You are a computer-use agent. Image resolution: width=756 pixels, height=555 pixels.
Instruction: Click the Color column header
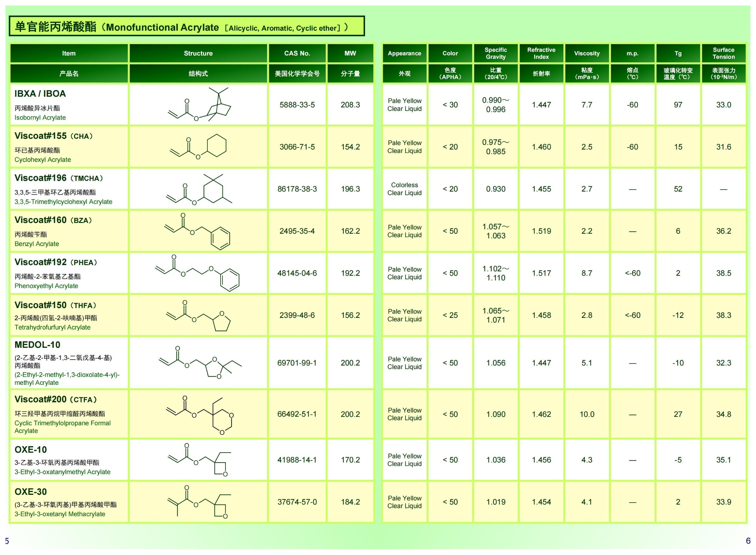pos(450,53)
